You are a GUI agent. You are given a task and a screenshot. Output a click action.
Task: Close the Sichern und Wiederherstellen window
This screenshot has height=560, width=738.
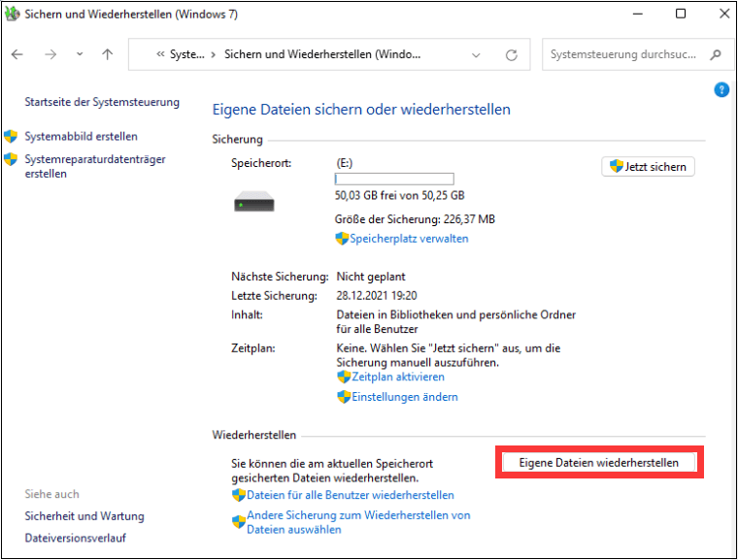tap(724, 14)
